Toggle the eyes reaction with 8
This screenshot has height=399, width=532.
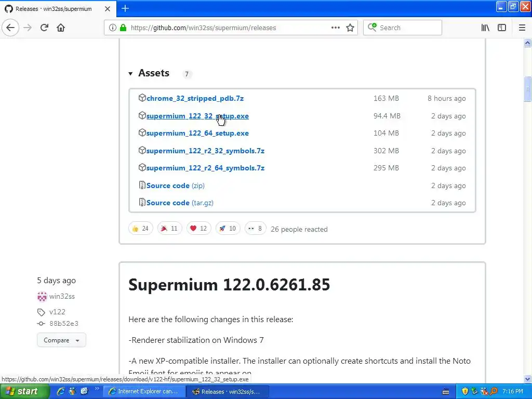point(255,229)
